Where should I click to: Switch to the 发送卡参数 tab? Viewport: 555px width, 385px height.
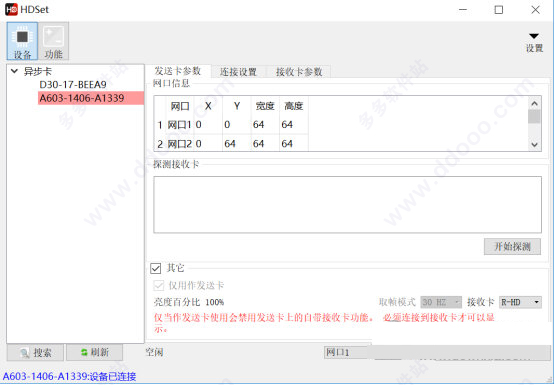click(178, 71)
